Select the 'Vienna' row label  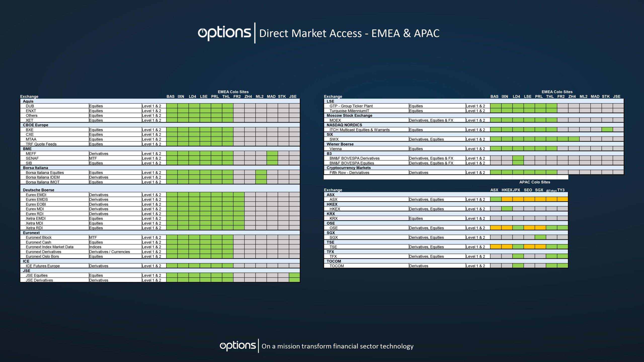[x=336, y=149]
